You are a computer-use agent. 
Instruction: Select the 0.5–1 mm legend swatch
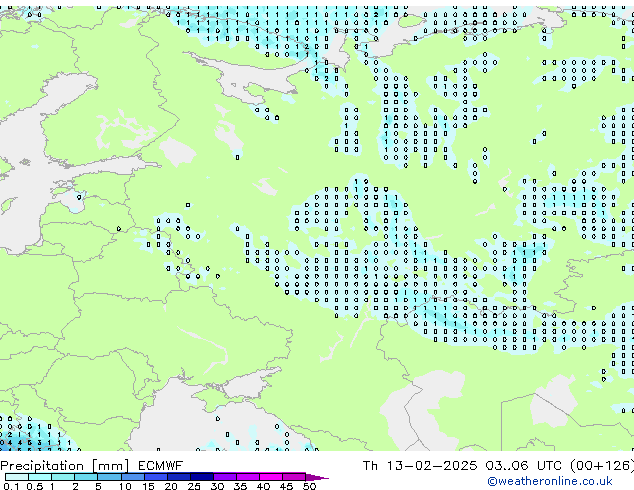[x=40, y=477]
